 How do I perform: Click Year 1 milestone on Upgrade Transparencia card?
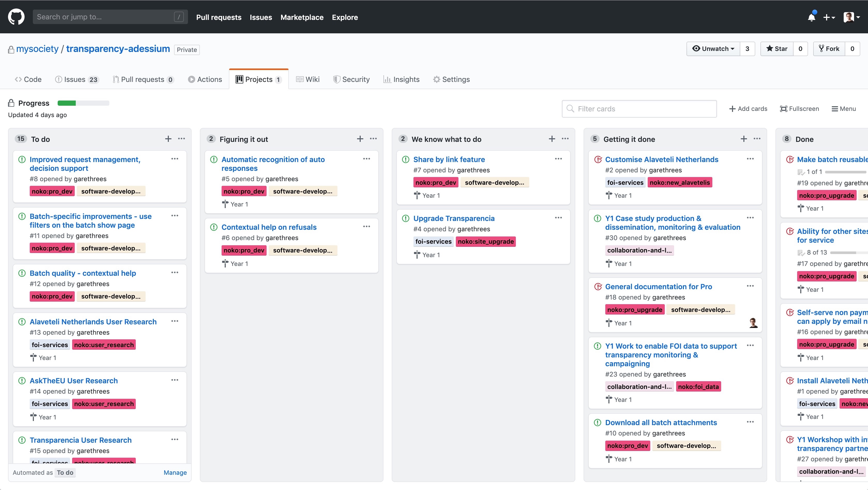427,255
